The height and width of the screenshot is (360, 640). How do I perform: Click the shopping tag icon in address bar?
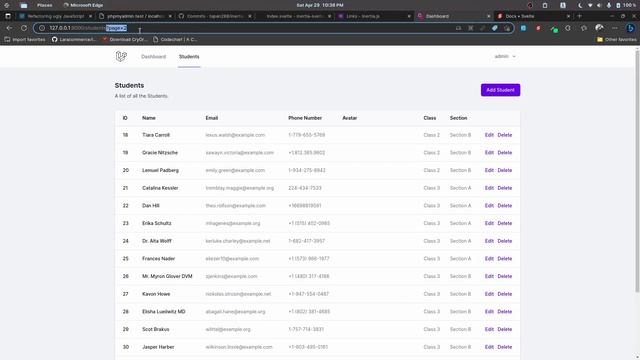pyautogui.click(x=495, y=28)
